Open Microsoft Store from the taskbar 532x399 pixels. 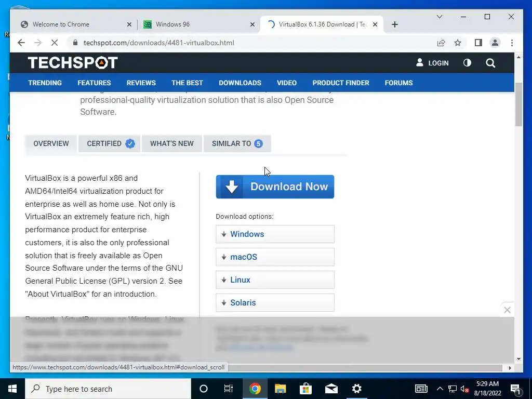click(305, 389)
